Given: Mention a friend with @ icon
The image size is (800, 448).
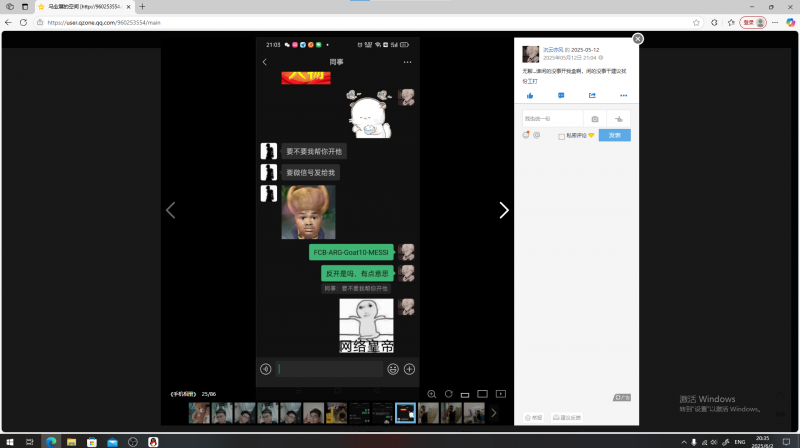Looking at the screenshot, I should pyautogui.click(x=536, y=135).
